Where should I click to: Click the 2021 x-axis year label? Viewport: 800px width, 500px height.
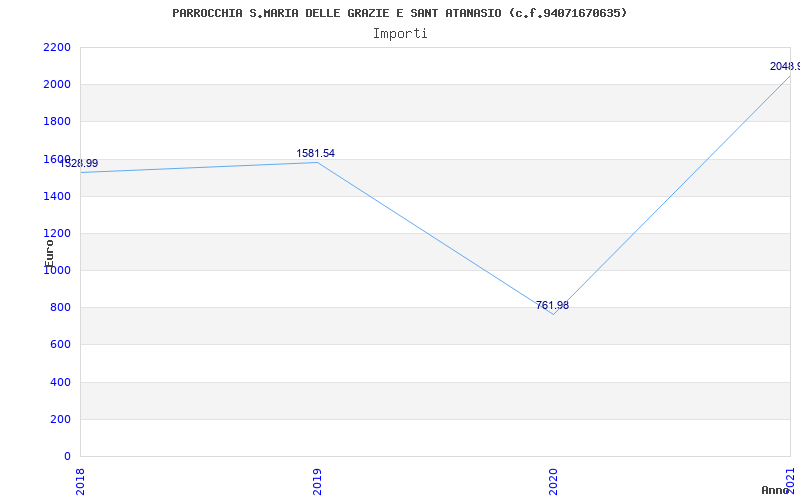790,481
